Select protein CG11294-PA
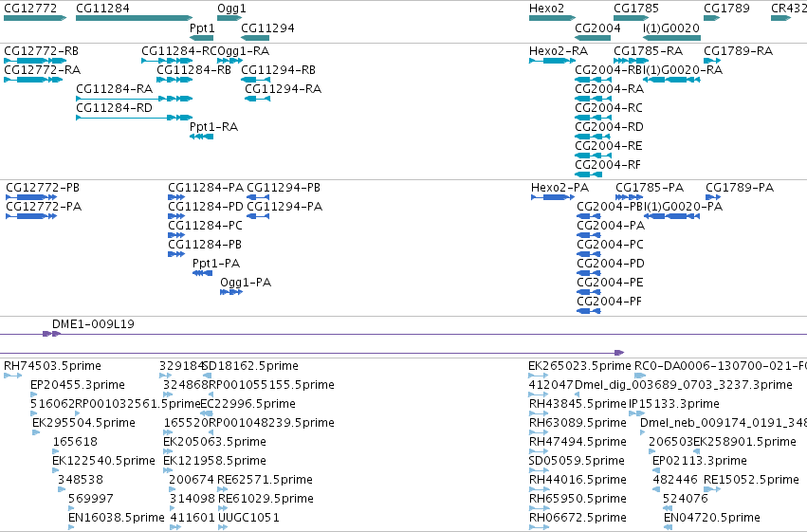Screen dimensions: 807x532 click(284, 207)
